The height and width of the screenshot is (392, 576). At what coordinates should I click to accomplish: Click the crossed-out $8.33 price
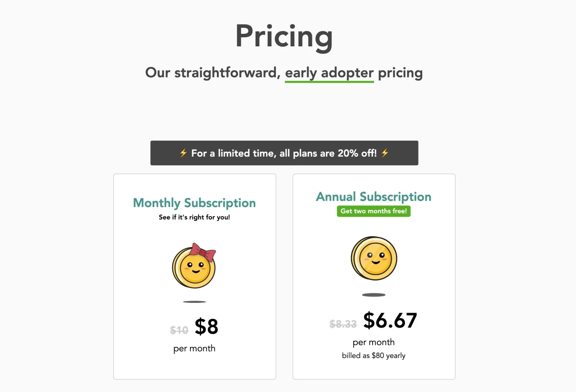click(343, 324)
